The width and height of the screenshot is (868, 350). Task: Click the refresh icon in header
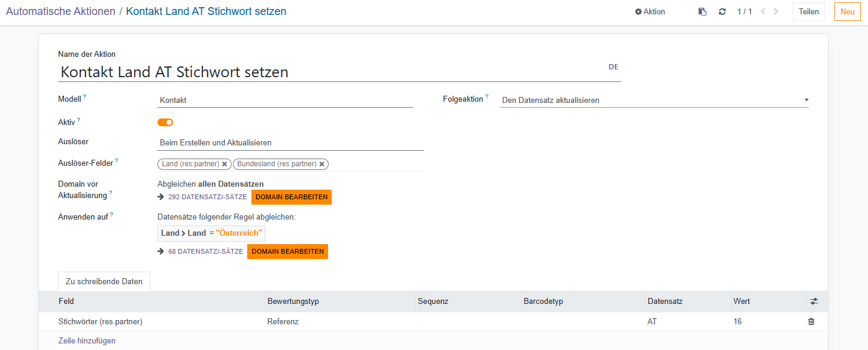point(722,11)
